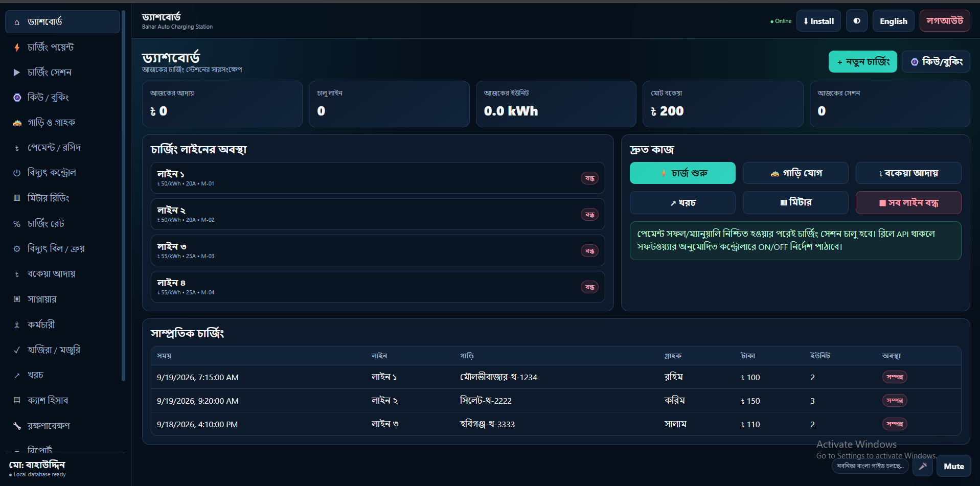
Task: Click the খরচ quick action button
Action: 682,203
